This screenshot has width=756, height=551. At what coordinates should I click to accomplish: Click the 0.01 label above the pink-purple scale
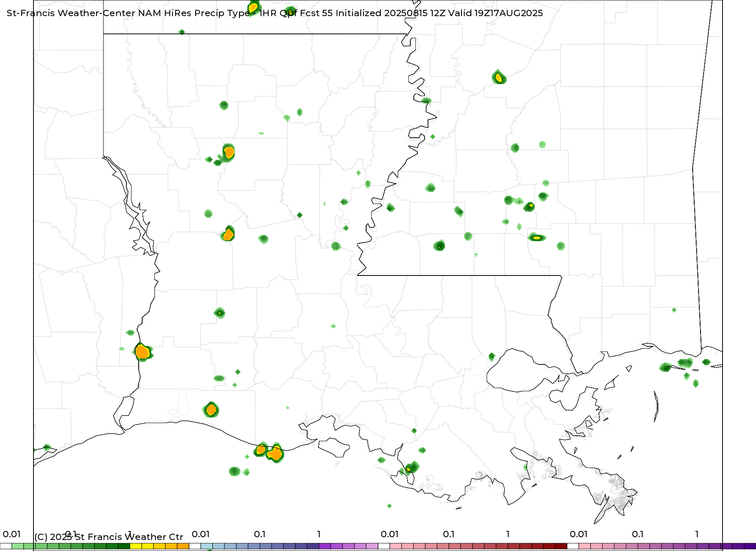click(x=578, y=534)
